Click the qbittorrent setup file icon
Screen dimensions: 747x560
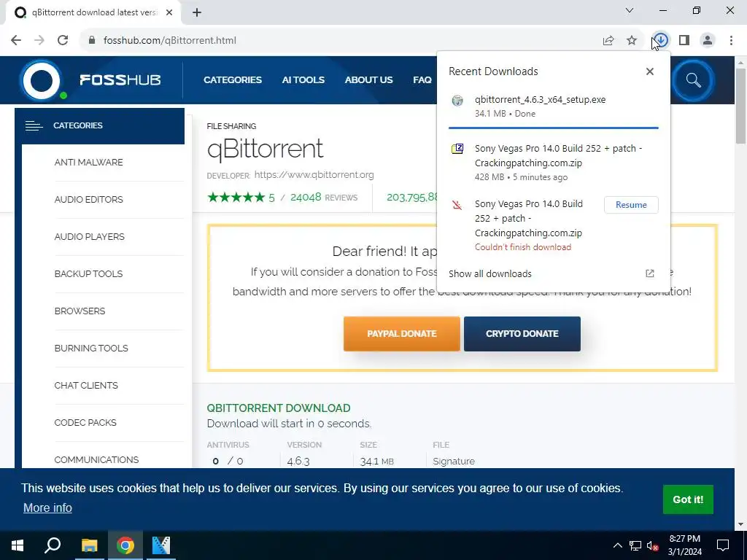[457, 101]
